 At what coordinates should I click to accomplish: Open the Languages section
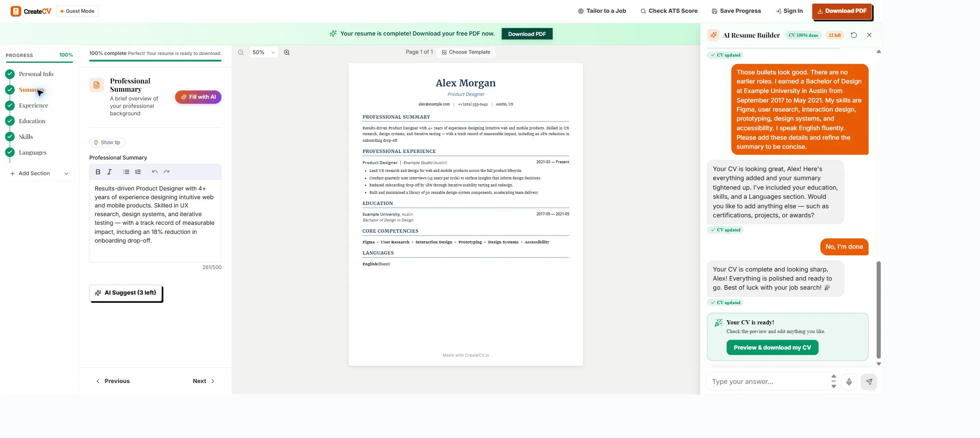(33, 152)
